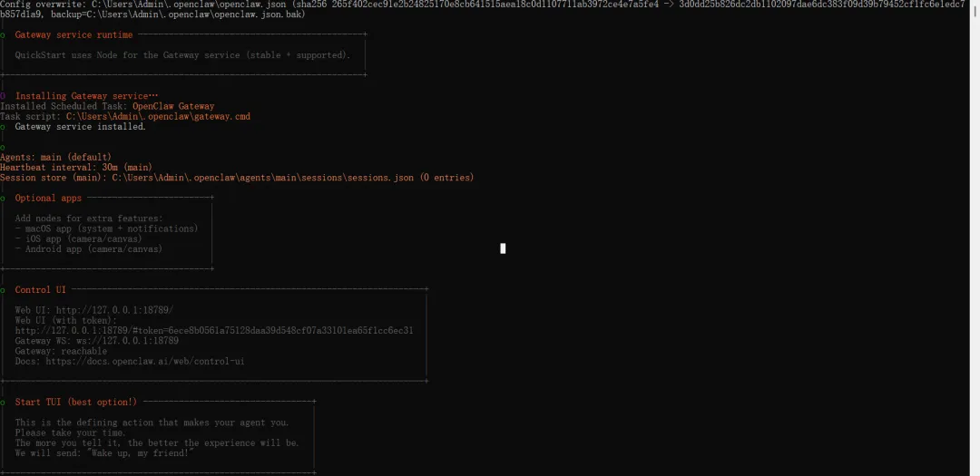
Task: Click 'This is the defining action' line
Action: (x=152, y=423)
